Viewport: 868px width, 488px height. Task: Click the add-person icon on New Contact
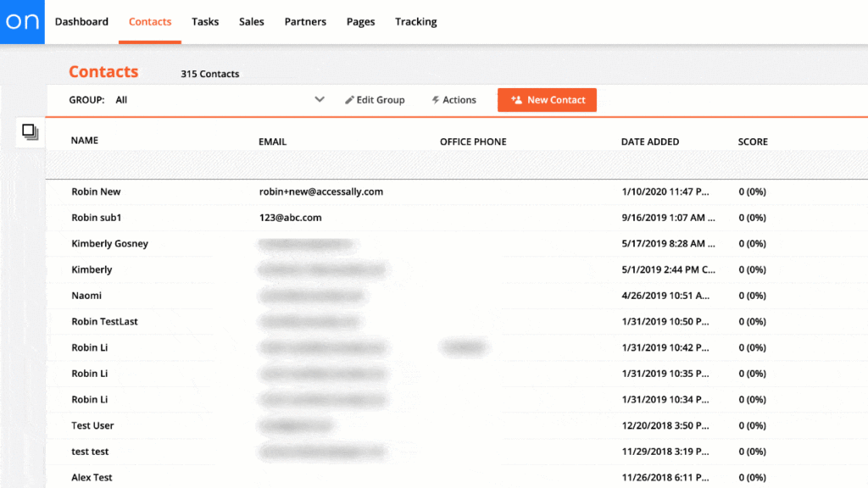[x=517, y=99]
